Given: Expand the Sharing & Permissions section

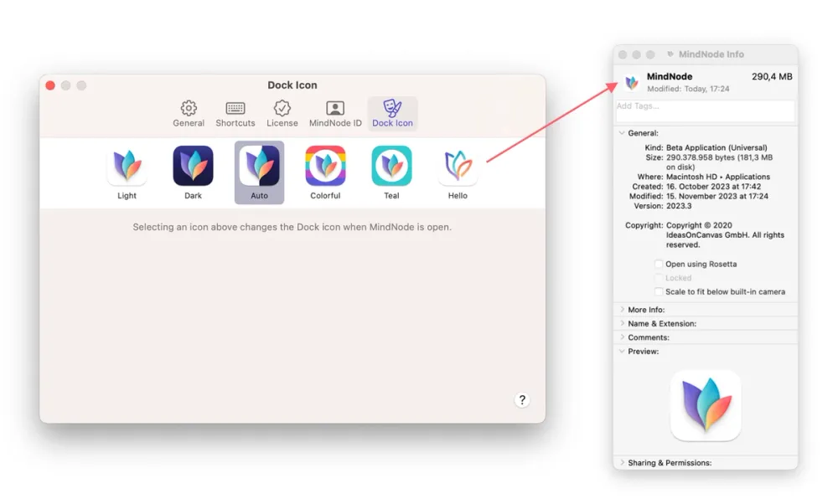Looking at the screenshot, I should 622,463.
